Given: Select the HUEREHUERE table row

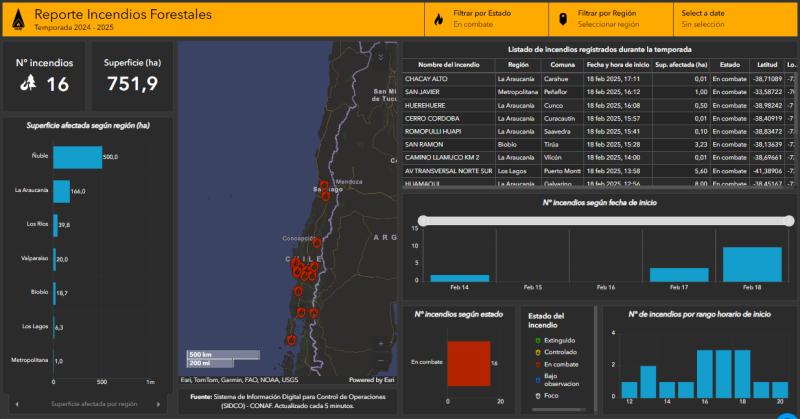Looking at the screenshot, I should point(598,105).
